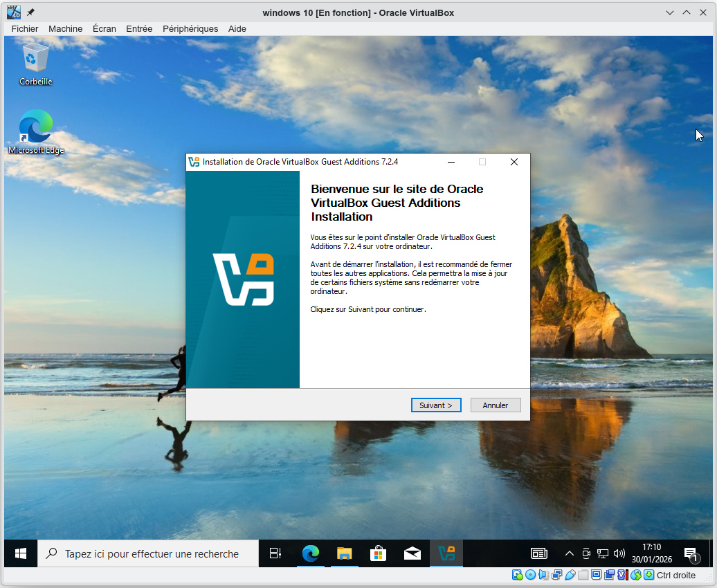Open the Corbeille desktop icon
Viewport: 717px width, 588px height.
pos(35,64)
